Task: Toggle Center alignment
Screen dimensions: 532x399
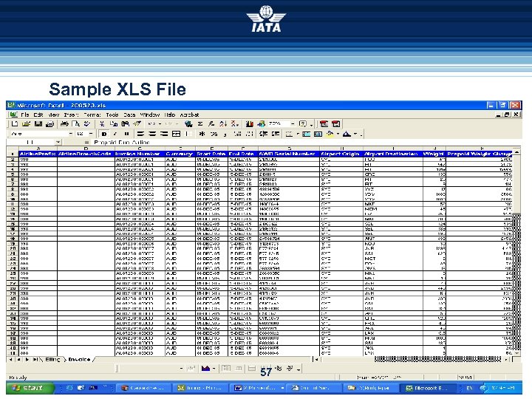Action: pyautogui.click(x=152, y=134)
